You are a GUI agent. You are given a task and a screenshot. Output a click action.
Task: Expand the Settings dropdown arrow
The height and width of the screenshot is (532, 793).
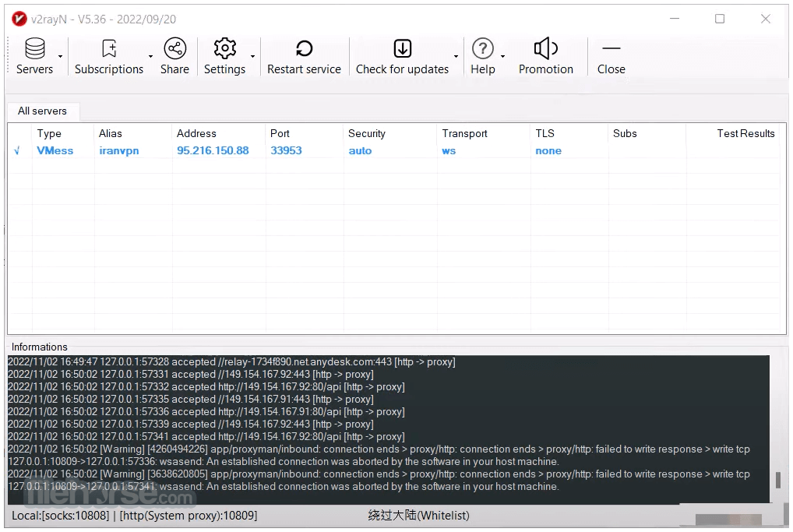pos(253,57)
